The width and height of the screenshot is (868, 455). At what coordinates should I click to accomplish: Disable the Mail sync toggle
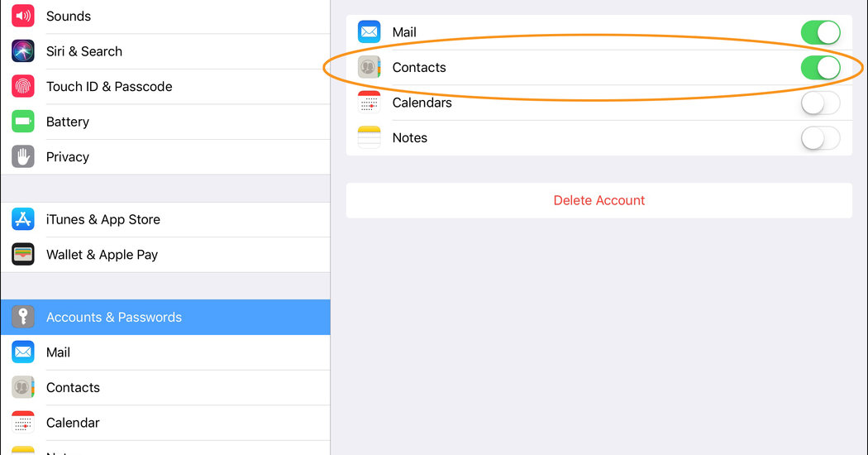click(820, 32)
